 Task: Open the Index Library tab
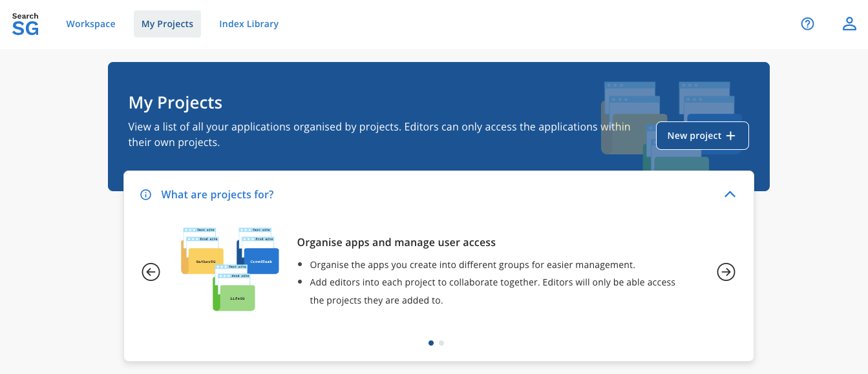(x=249, y=24)
